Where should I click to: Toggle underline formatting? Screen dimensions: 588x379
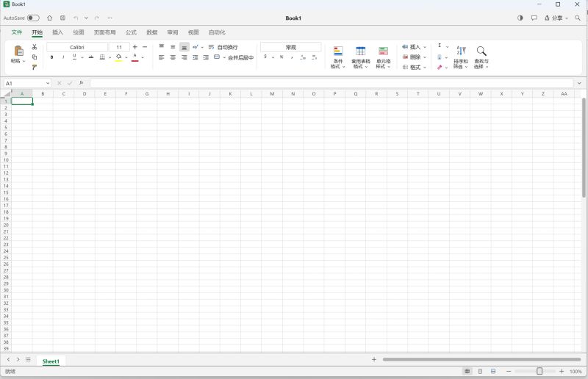[74, 57]
